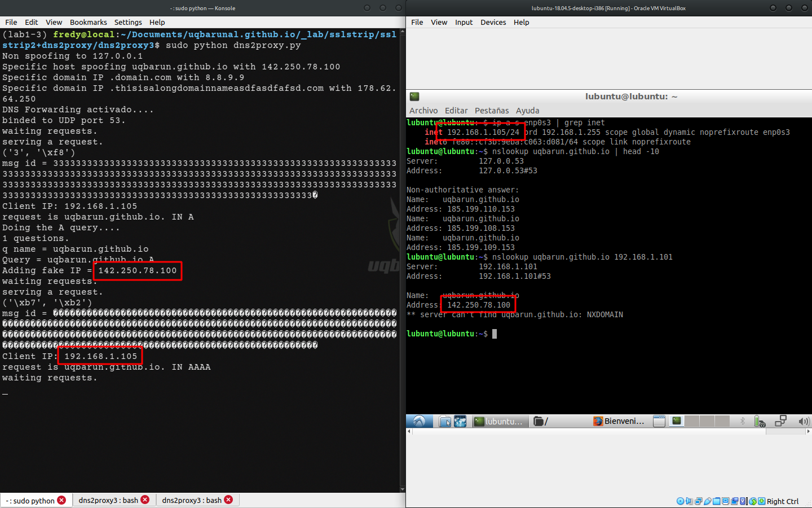Click VirtualBox video capture status icon

734,501
